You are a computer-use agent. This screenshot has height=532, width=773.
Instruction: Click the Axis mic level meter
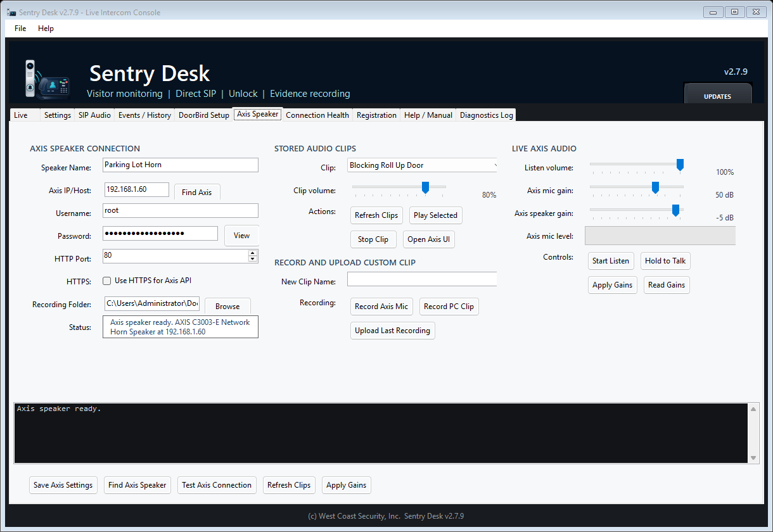[660, 236]
